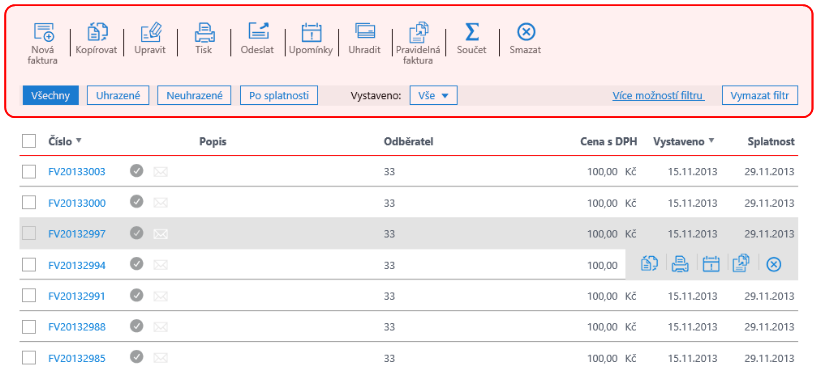
Task: Click the Vymazat filtr button
Action: click(760, 96)
